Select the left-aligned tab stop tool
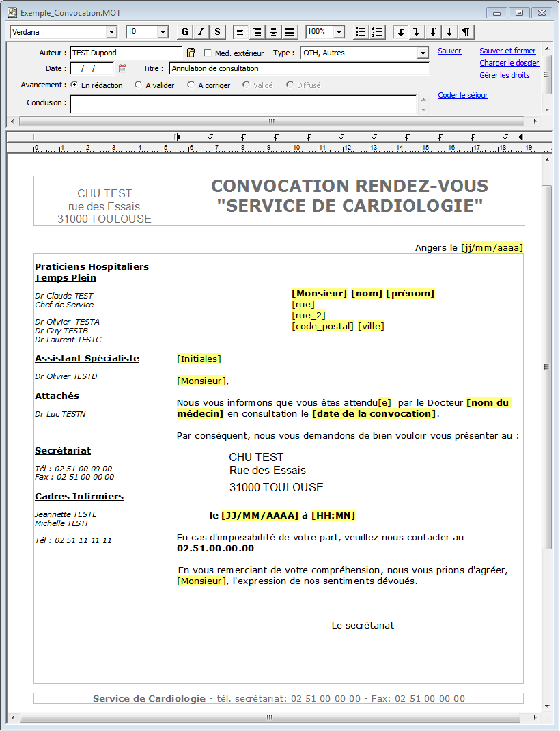 point(401,31)
